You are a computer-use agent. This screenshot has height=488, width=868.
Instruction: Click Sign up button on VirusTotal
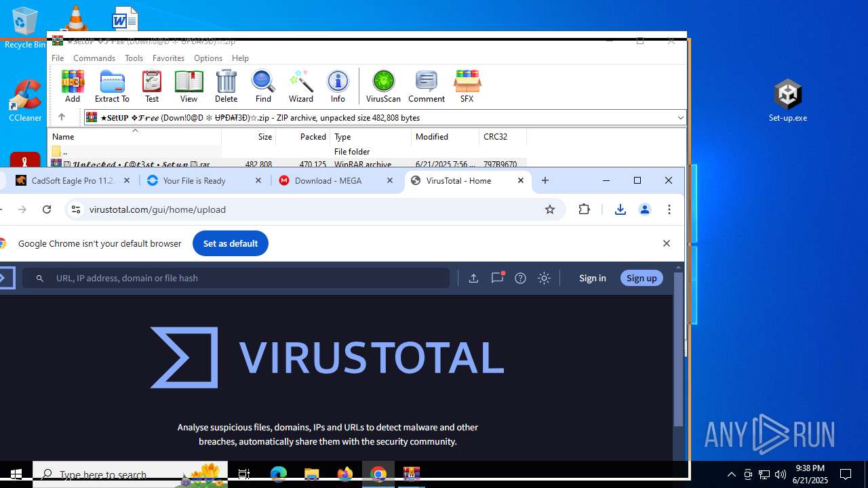[x=642, y=278]
